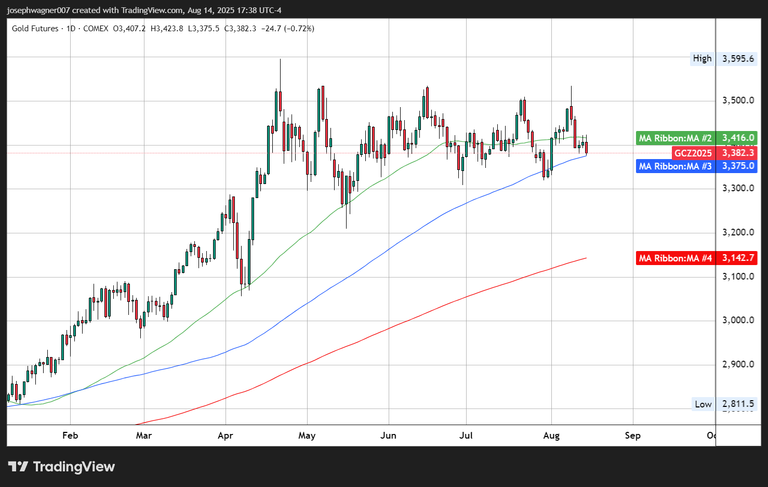The image size is (768, 487).
Task: Click the High marker label
Action: (702, 58)
